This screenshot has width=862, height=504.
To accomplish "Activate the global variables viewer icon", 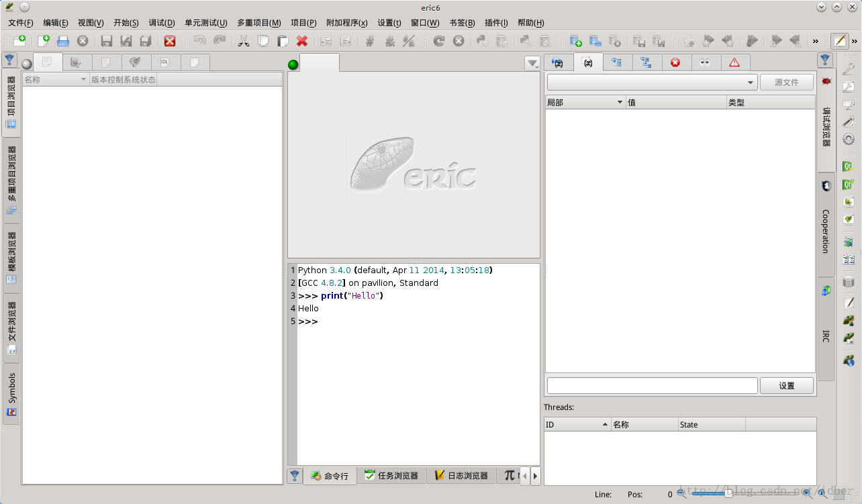I will [x=558, y=62].
